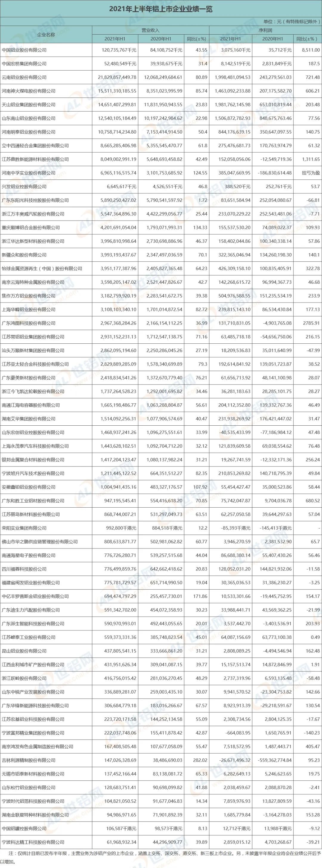This screenshot has height=868, width=322.
Task: Click the value '-140.23'
Action: [312, 733]
